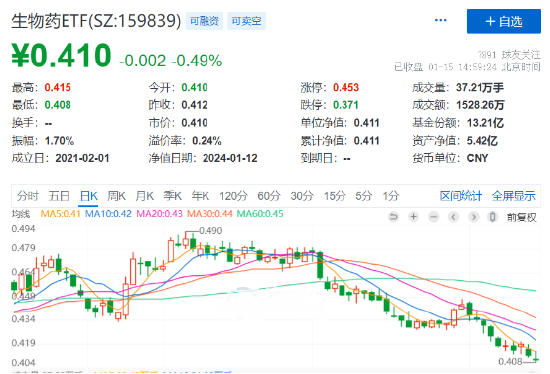Select the 5分 chart tab

363,196
